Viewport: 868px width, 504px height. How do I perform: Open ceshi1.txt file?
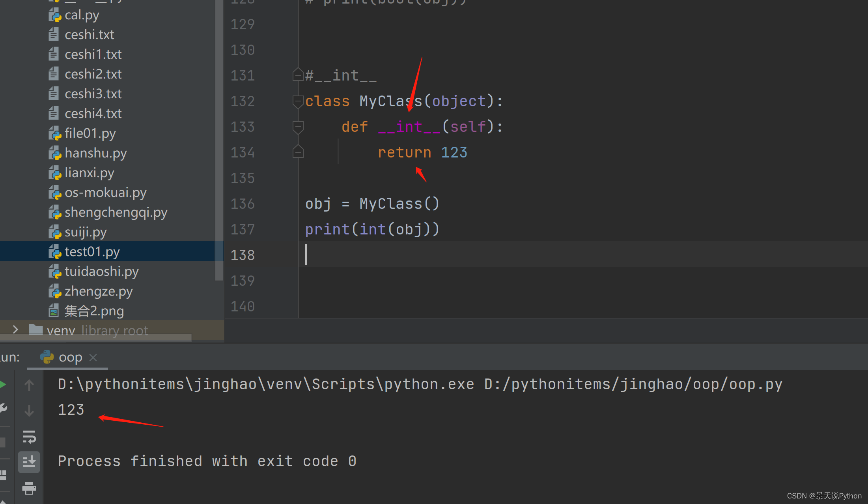point(93,54)
